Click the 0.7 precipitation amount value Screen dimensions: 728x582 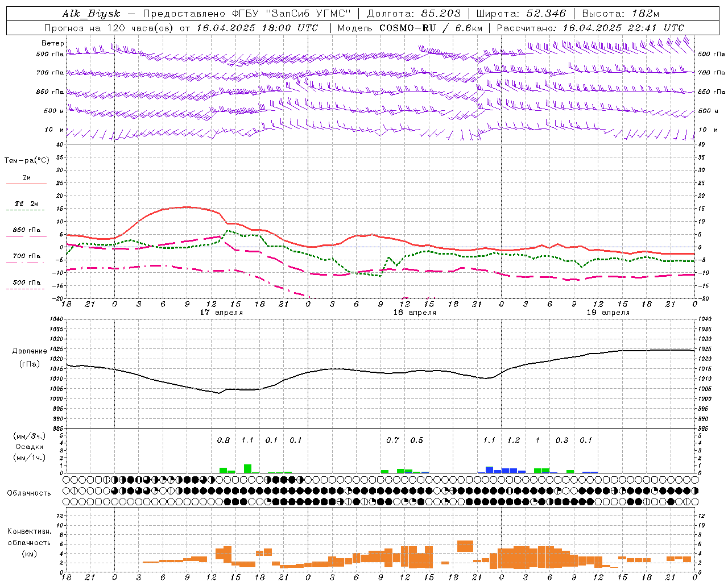(x=392, y=440)
